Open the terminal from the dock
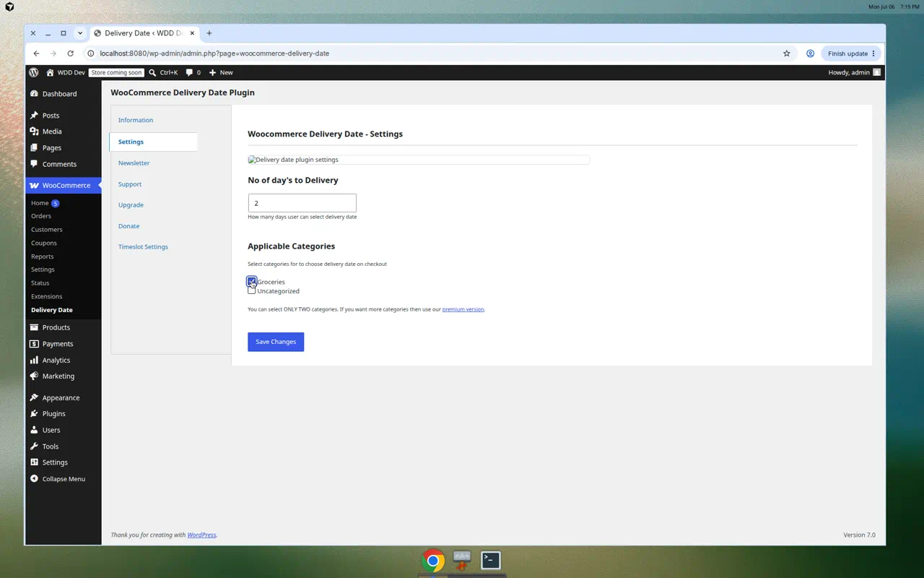 point(491,560)
